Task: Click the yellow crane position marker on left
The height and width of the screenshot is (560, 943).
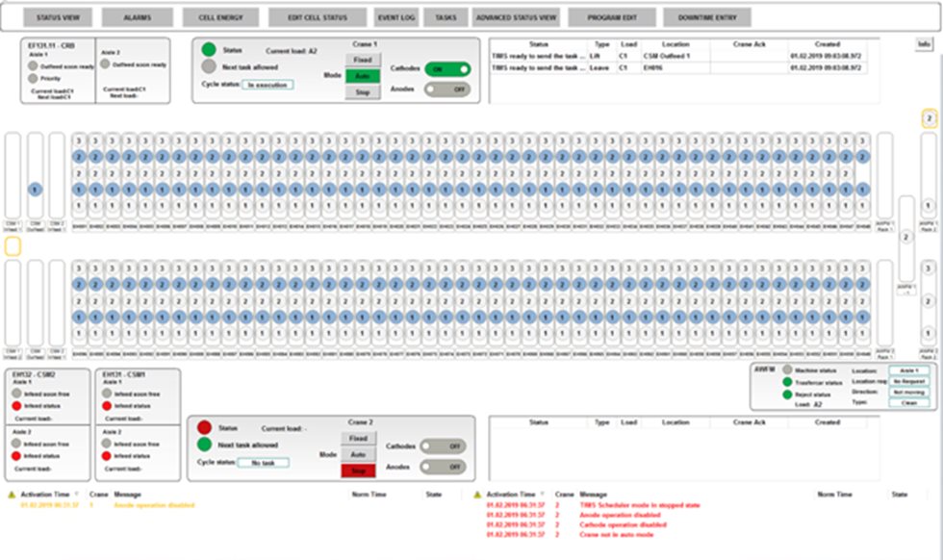Action: pyautogui.click(x=13, y=246)
